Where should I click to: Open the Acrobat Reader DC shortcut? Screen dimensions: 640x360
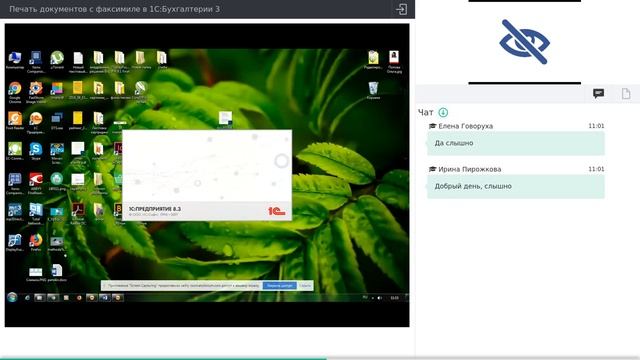(x=78, y=213)
